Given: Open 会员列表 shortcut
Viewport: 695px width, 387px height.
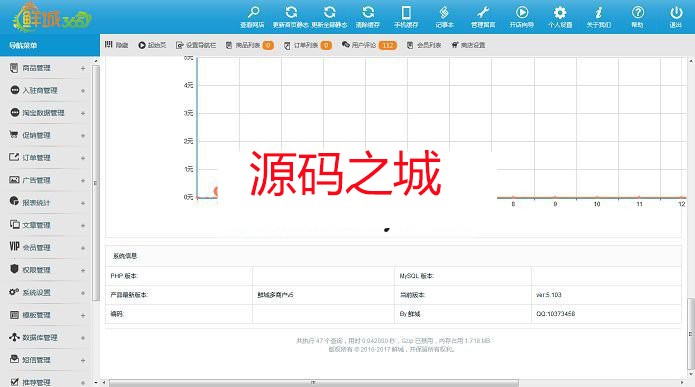Looking at the screenshot, I should [x=424, y=45].
